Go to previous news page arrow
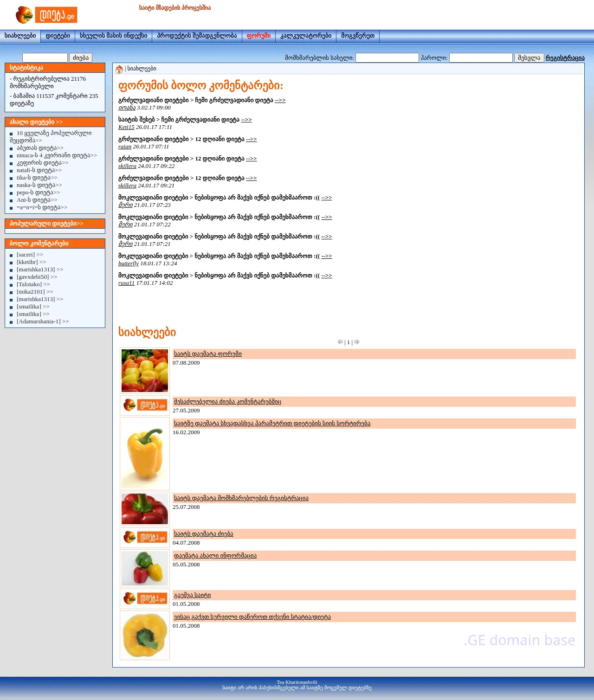The height and width of the screenshot is (700, 594). click(340, 342)
